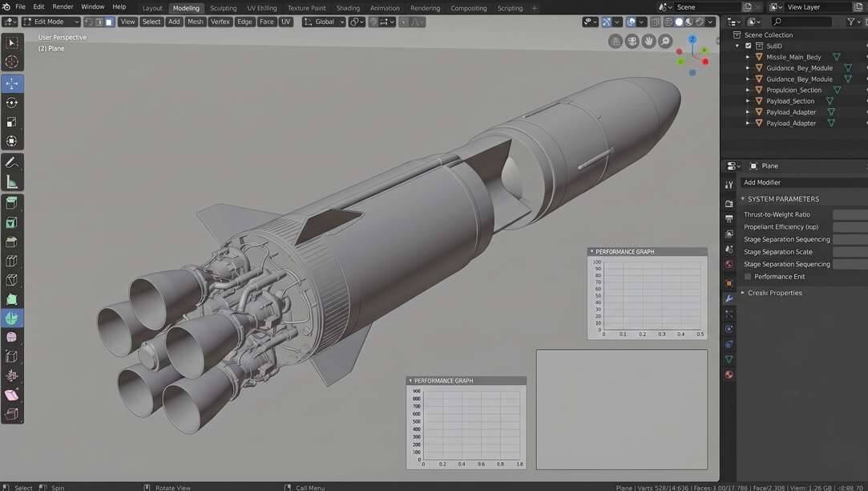Image resolution: width=868 pixels, height=491 pixels.
Task: Activate the Move tool
Action: click(12, 83)
